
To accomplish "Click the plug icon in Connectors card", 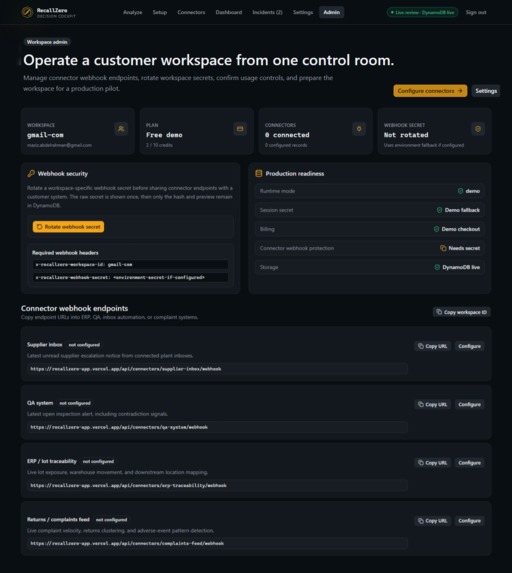I will coord(359,129).
